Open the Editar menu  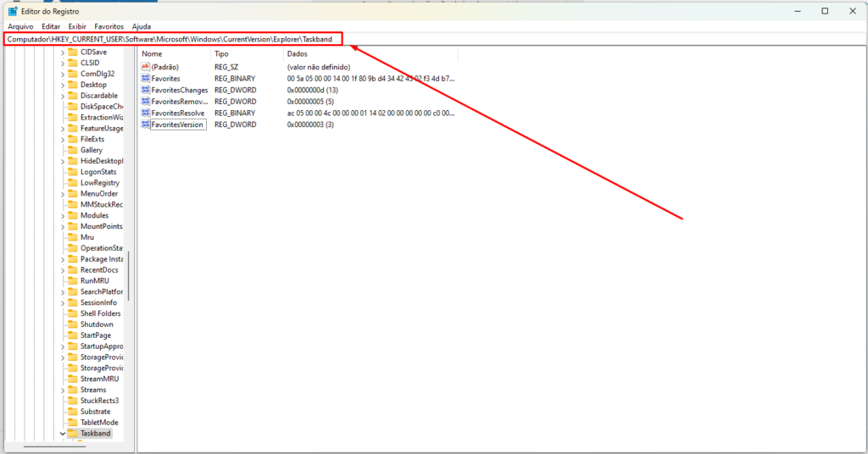click(51, 26)
